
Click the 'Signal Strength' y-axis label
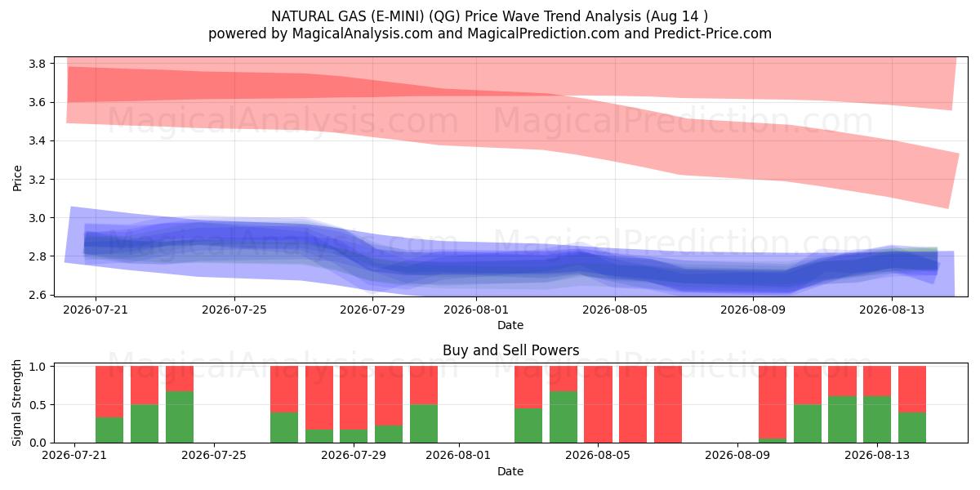click(18, 403)
